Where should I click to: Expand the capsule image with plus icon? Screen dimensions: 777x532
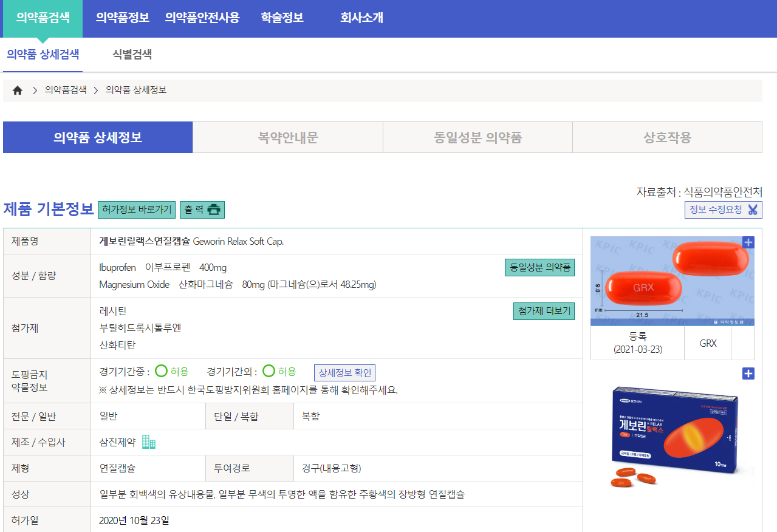point(748,242)
